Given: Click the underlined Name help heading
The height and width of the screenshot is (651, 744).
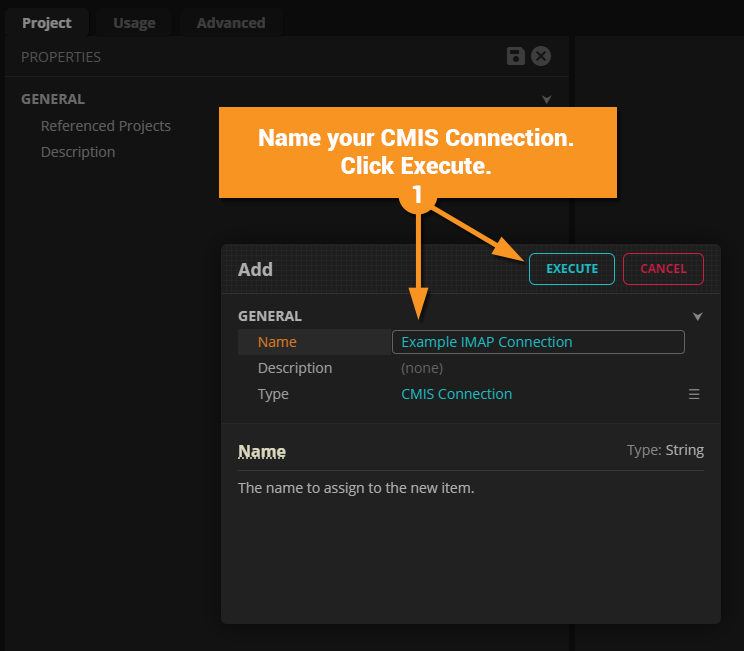Looking at the screenshot, I should [x=262, y=452].
